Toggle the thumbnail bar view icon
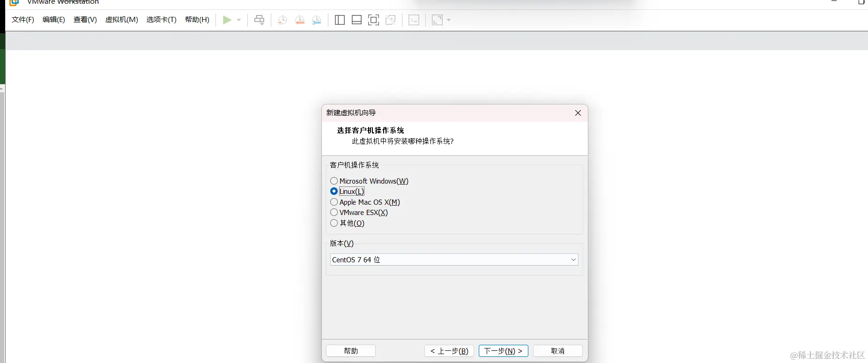This screenshot has height=363, width=868. tap(356, 20)
